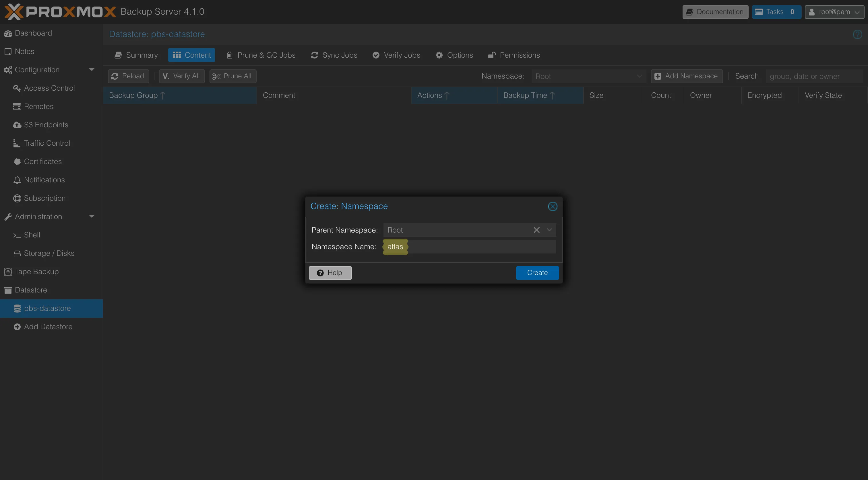Collapse the Administration section arrow
The width and height of the screenshot is (868, 480).
click(x=92, y=216)
